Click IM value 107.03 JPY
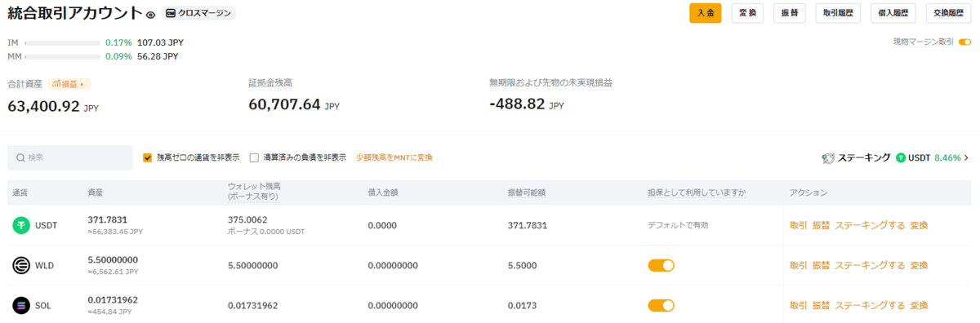 tap(160, 42)
